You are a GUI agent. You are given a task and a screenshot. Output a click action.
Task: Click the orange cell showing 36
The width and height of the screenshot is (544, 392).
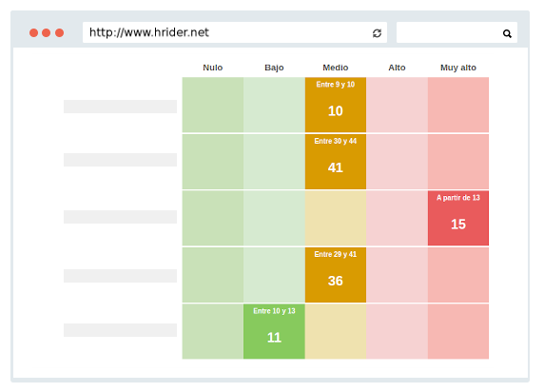(336, 275)
